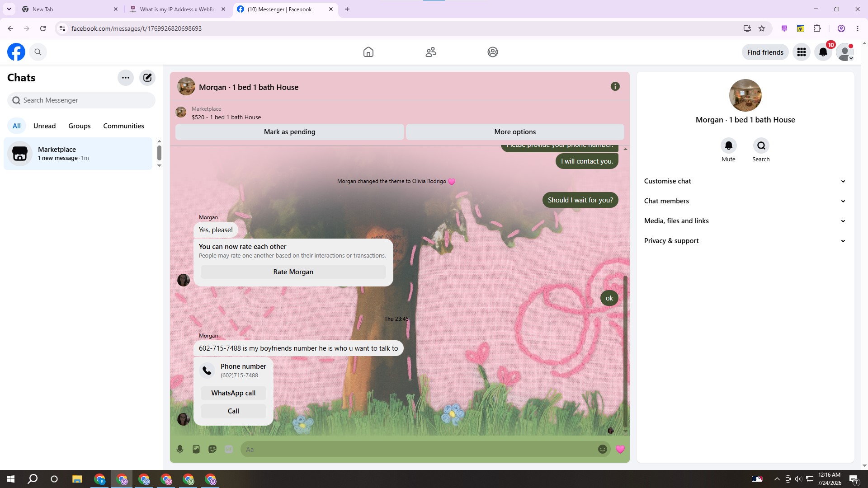Open the Groups icon in top navigation
Viewport: 868px width, 488px height.
pos(493,52)
